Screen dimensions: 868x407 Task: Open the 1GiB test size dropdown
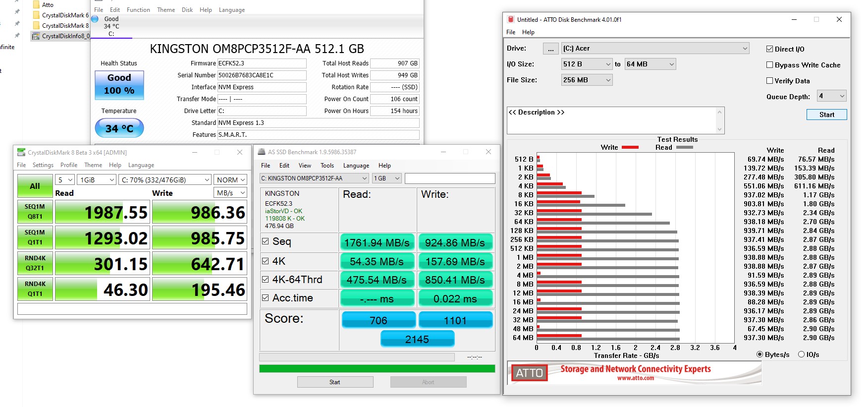[97, 180]
